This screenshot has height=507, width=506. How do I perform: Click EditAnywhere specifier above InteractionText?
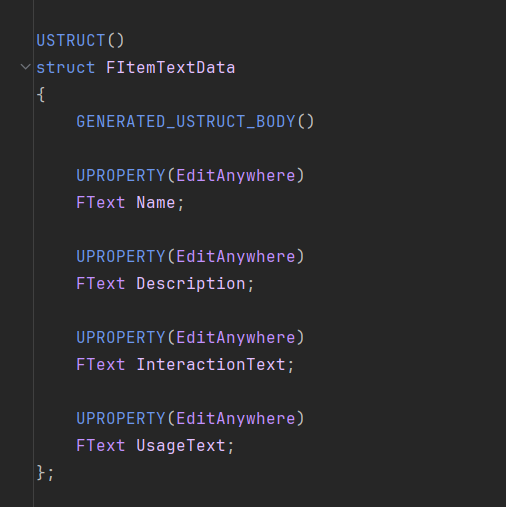(236, 337)
